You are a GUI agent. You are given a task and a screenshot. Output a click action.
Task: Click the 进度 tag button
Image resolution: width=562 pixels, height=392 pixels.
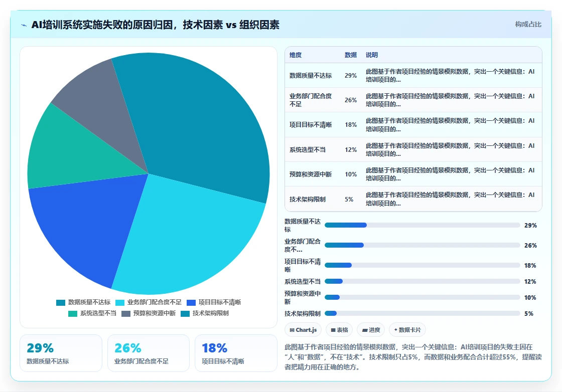(x=371, y=330)
